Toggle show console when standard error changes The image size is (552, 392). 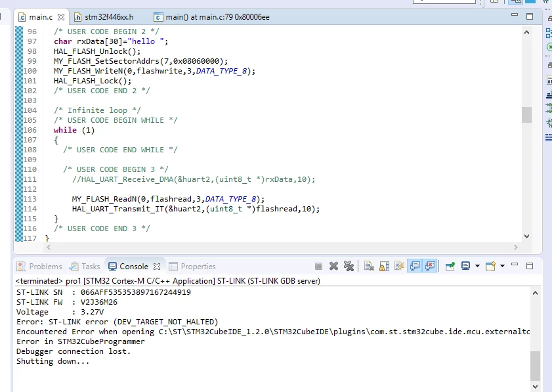pos(430,266)
